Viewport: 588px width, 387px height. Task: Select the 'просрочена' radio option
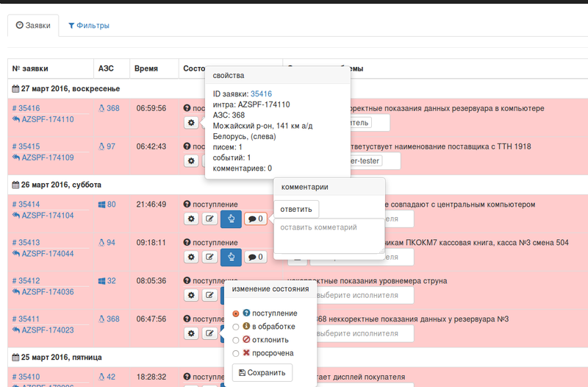[x=236, y=353]
